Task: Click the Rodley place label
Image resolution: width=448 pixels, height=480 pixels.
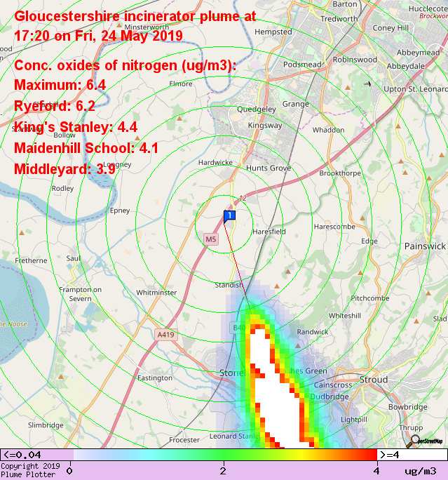Action: click(62, 189)
